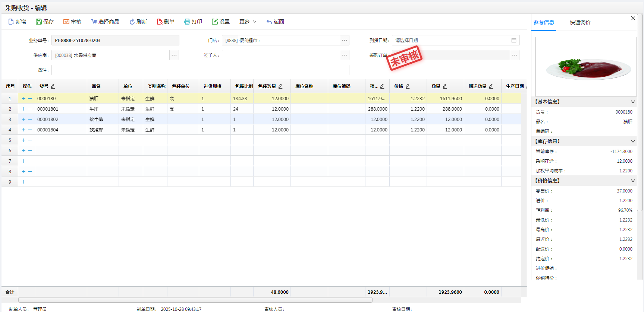Refresh the form with 刷新

(138, 22)
